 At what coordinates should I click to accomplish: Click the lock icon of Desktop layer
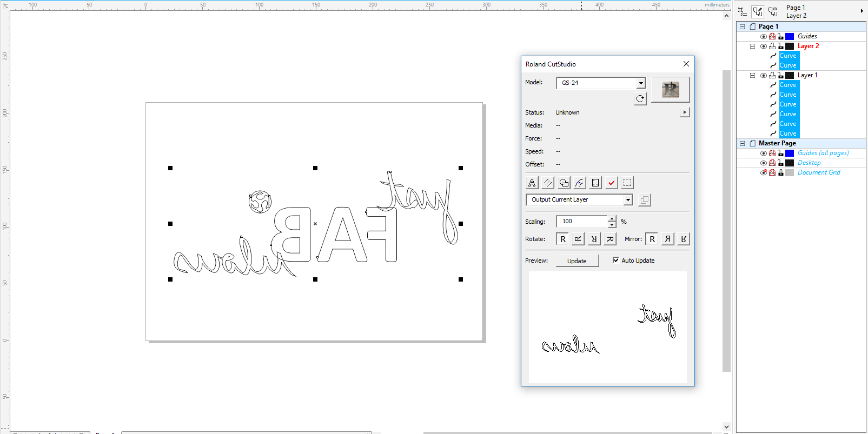[781, 163]
